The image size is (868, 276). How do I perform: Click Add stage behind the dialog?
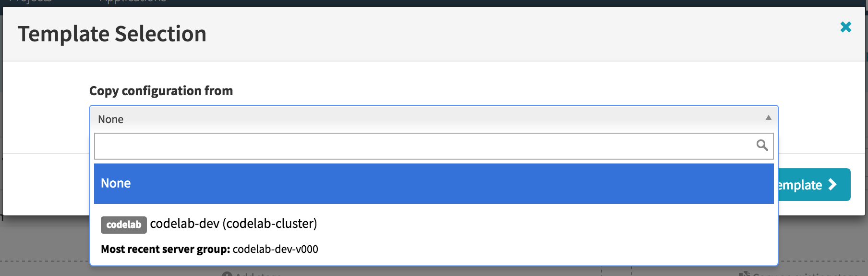[x=258, y=274]
